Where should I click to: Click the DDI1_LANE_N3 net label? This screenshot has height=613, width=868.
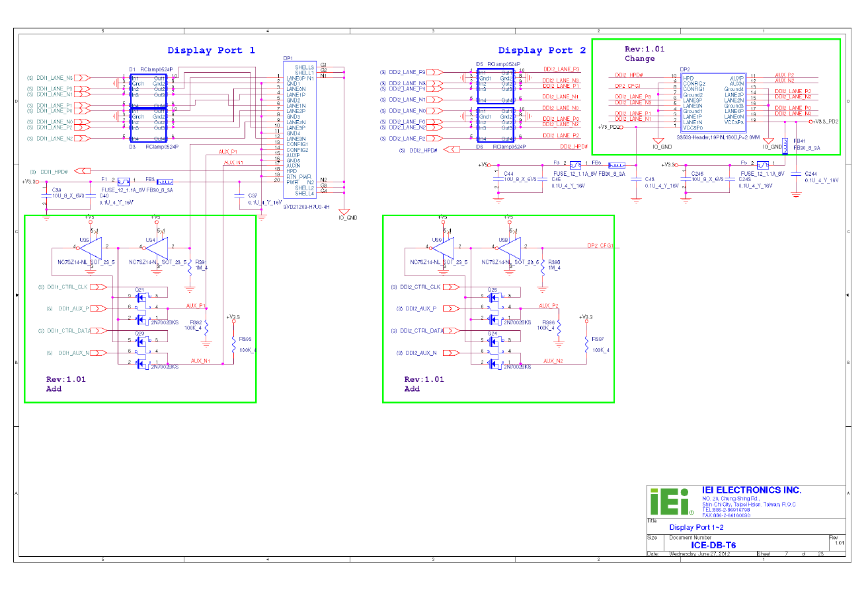(x=55, y=78)
